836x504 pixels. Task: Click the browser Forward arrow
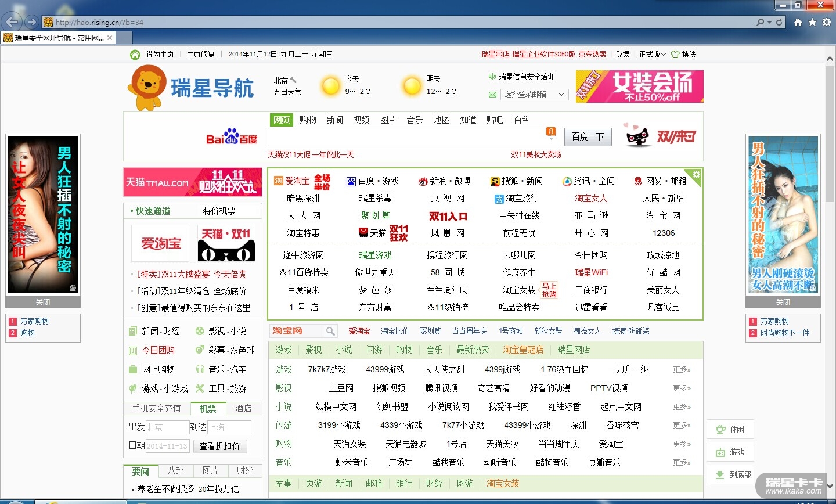coord(31,23)
